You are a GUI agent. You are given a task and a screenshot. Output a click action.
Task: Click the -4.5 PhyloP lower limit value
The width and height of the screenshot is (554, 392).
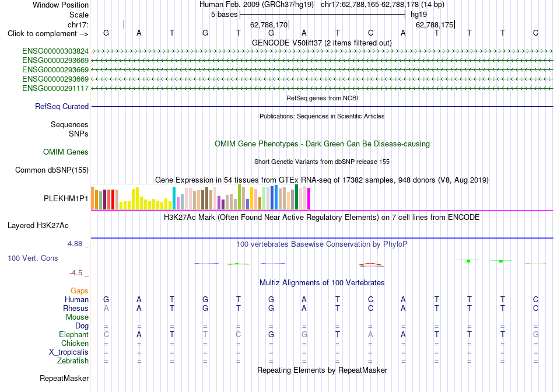coord(76,272)
